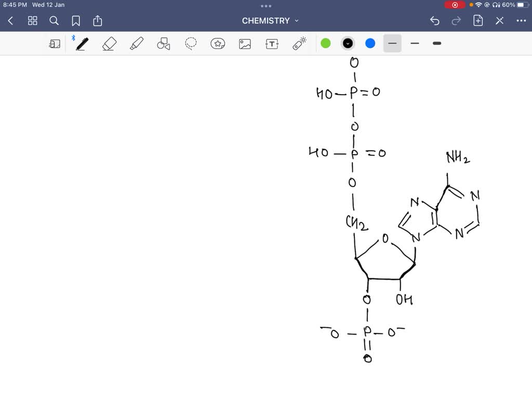Open the black color's pen settings chevron
This screenshot has height=399, width=532.
coord(348,44)
